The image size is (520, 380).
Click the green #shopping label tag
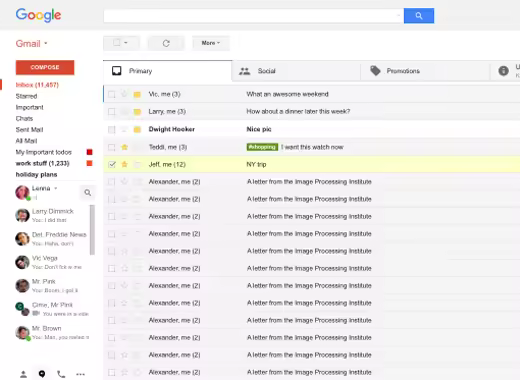[262, 147]
